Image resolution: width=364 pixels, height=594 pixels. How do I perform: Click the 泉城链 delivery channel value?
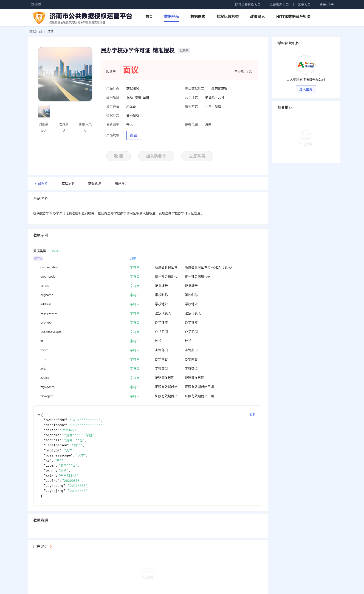[131, 106]
